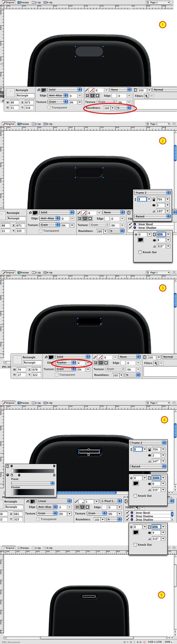The image size is (177, 644).
Task: Click the red stop icon in status bar
Action: coord(144,642)
